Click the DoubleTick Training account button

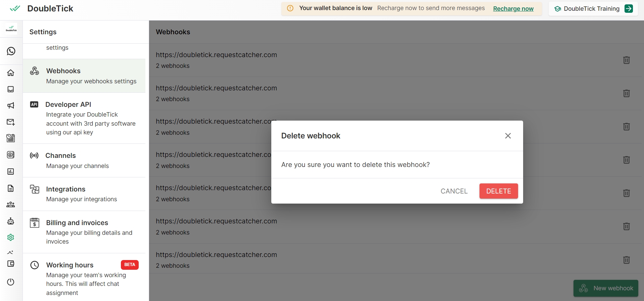pos(593,9)
